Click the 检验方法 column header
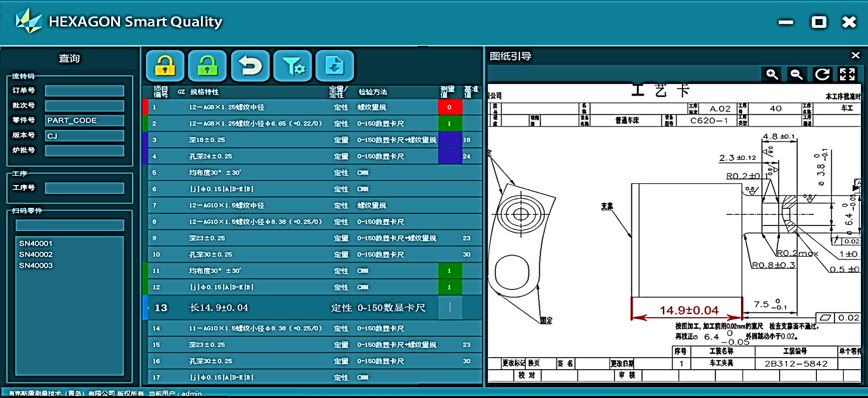The width and height of the screenshot is (868, 398). [x=372, y=92]
